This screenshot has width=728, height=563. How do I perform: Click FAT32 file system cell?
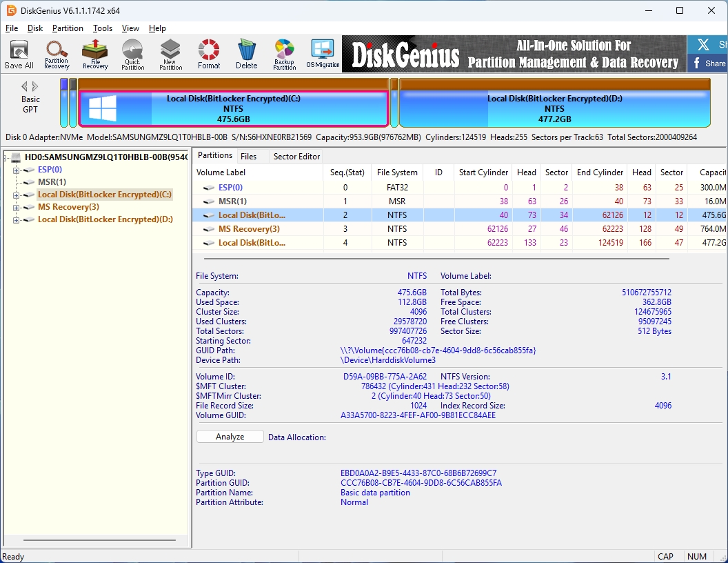(x=397, y=188)
